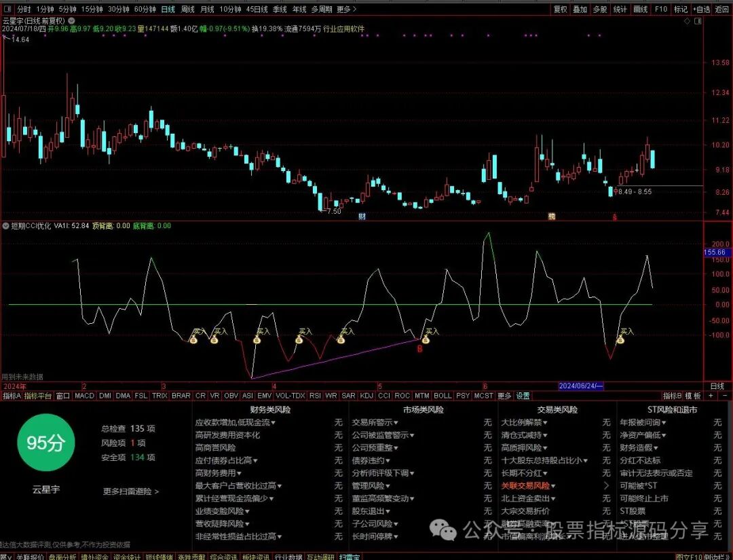Click the red B signal marker
Image resolution: width=733 pixels, height=560 pixels.
click(420, 349)
